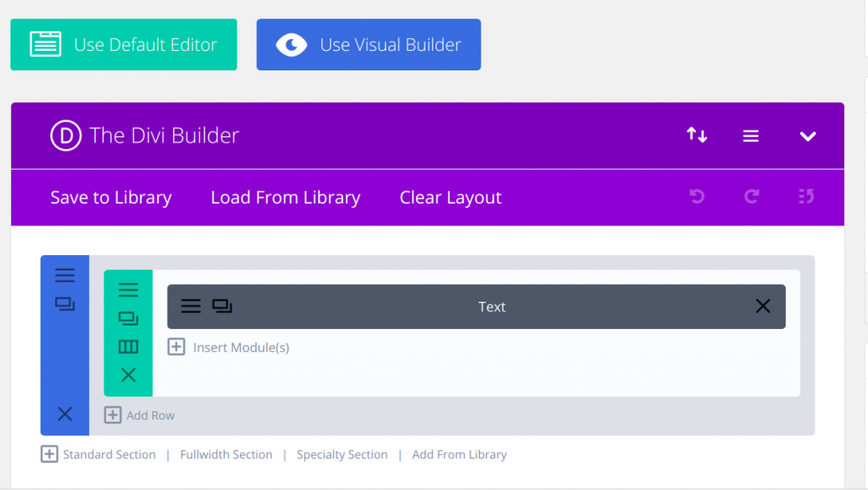This screenshot has height=490, width=868.
Task: Open Divi Builder header settings hamburger icon
Action: pos(751,136)
